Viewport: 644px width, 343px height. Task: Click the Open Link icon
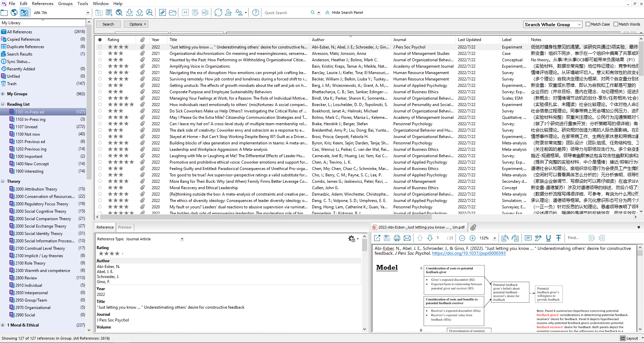[162, 13]
